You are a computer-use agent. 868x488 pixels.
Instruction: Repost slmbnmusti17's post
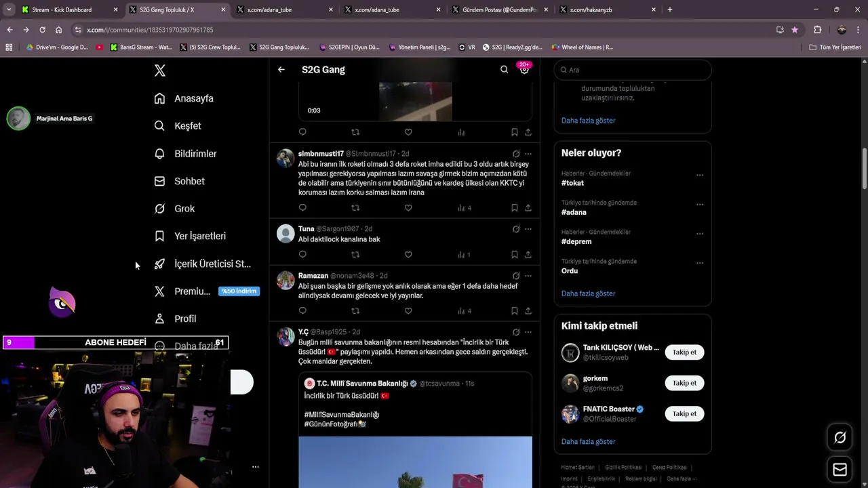pos(355,208)
